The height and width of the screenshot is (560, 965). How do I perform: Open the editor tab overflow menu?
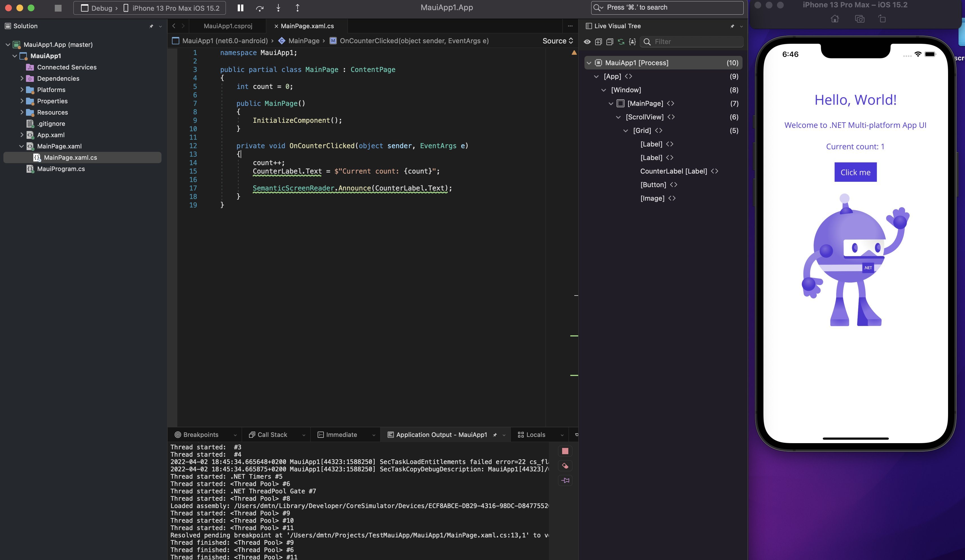coord(570,26)
